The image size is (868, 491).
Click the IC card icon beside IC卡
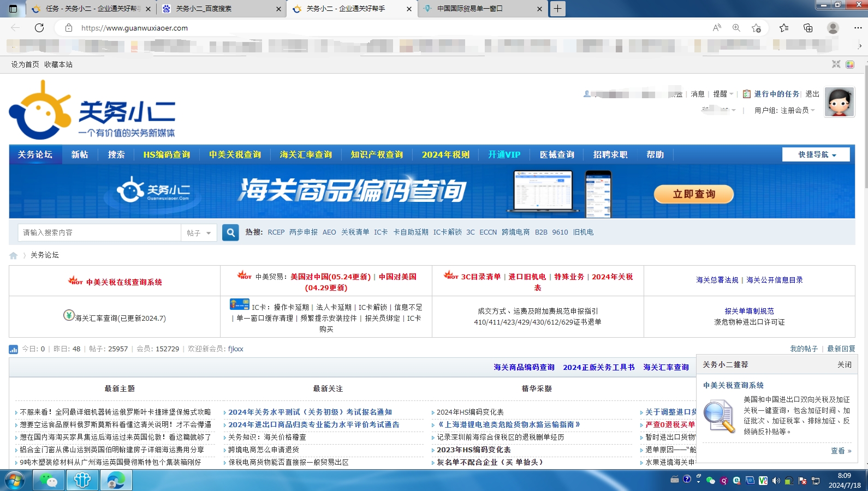(x=240, y=304)
